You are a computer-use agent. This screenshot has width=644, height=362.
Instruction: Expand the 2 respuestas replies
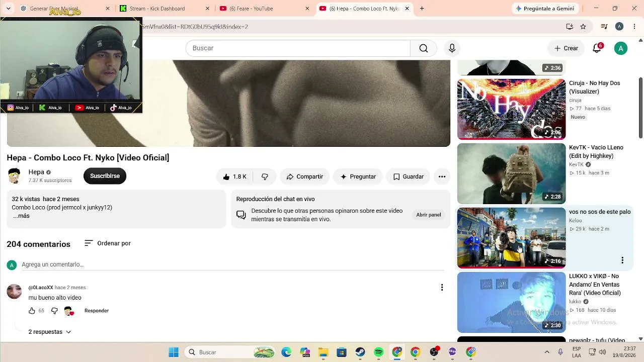(50, 332)
